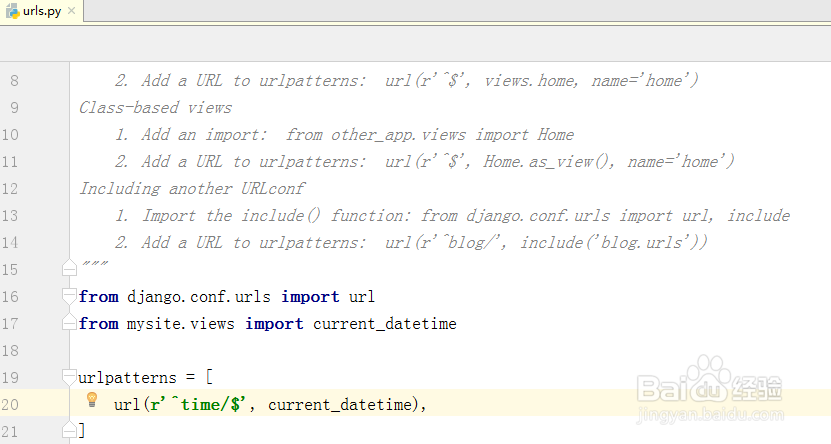Collapse the imports fold marker at line 16
This screenshot has height=444, width=831.
tap(69, 296)
